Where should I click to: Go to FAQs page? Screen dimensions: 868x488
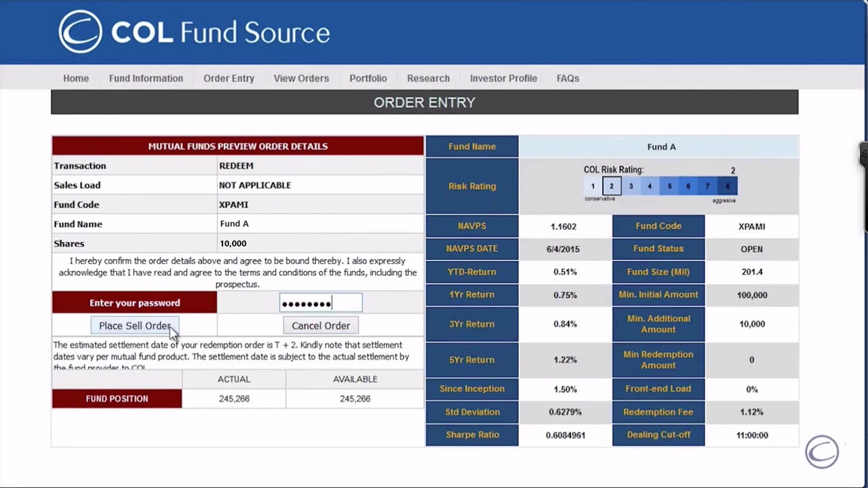pos(568,78)
